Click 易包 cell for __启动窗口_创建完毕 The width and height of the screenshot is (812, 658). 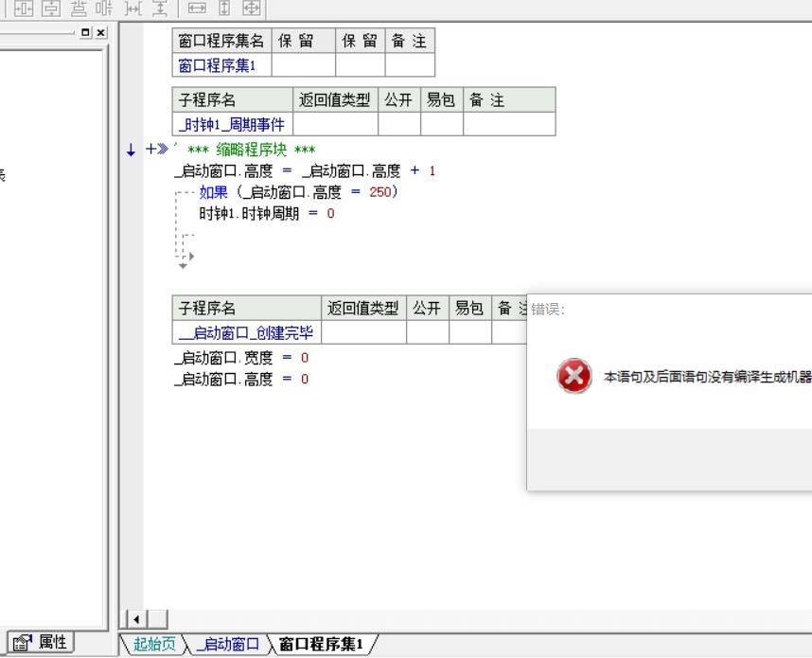[470, 332]
